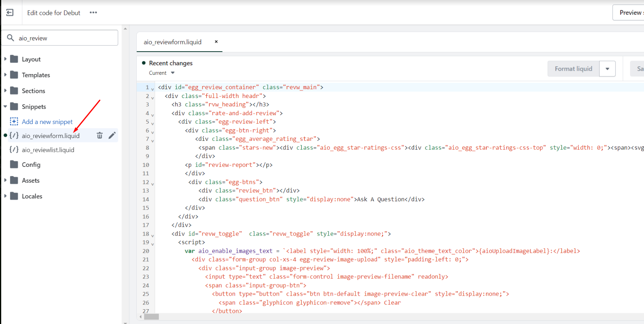Fold code at line 5
Viewport: 644px width, 324px height.
(x=153, y=123)
